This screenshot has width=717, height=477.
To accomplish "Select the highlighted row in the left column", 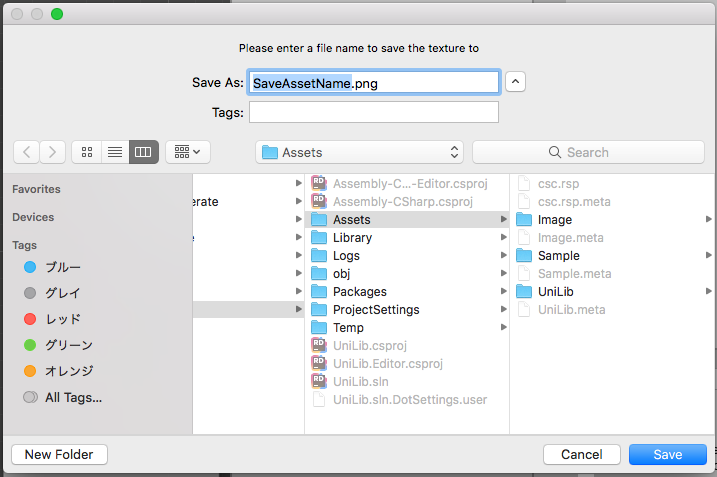I will coord(248,310).
